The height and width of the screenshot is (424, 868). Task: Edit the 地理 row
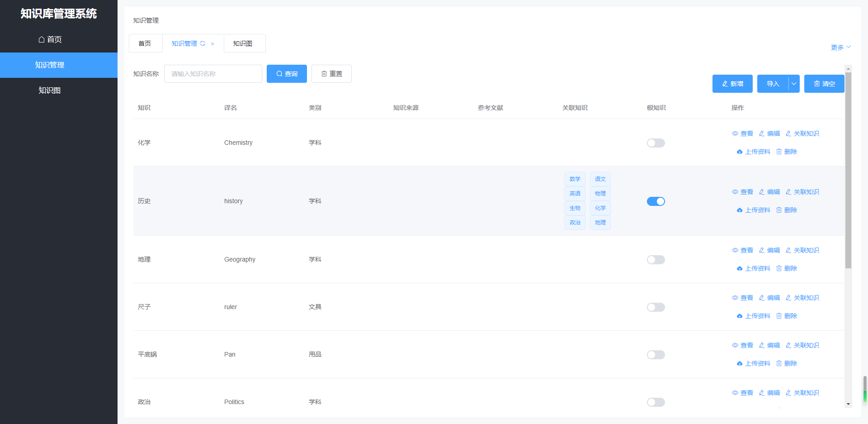click(x=769, y=250)
